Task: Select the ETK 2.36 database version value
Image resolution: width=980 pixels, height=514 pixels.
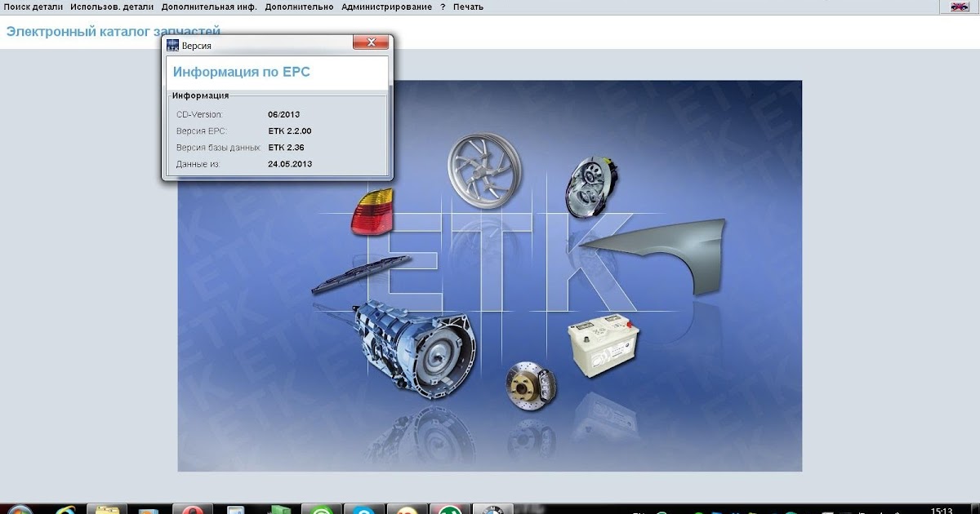Action: [286, 148]
